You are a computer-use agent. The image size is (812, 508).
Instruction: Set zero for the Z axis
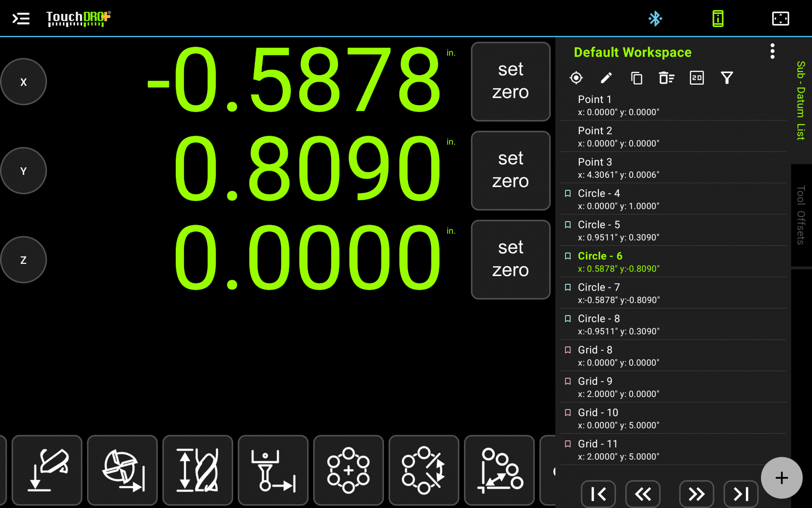(x=511, y=260)
